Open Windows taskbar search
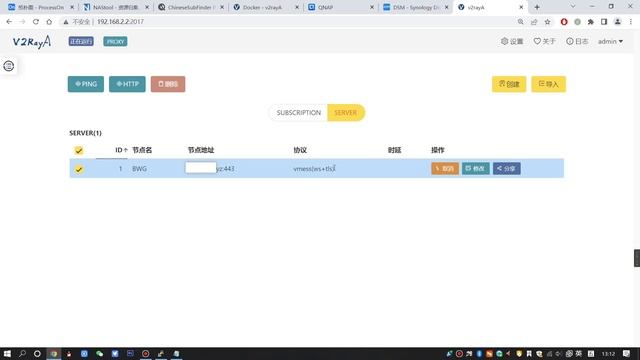 (x=22, y=353)
